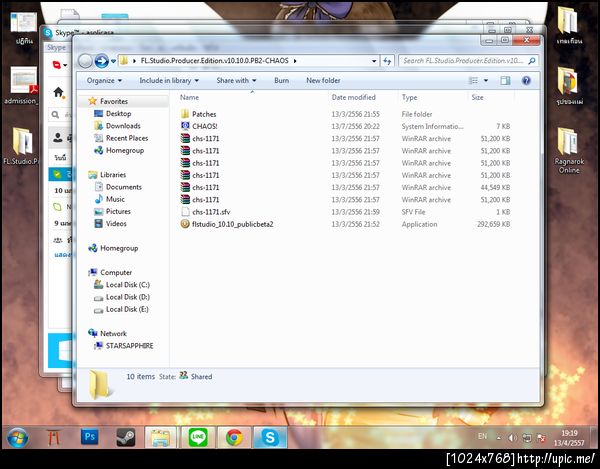
Task: Open Photoshop from the taskbar
Action: click(89, 437)
